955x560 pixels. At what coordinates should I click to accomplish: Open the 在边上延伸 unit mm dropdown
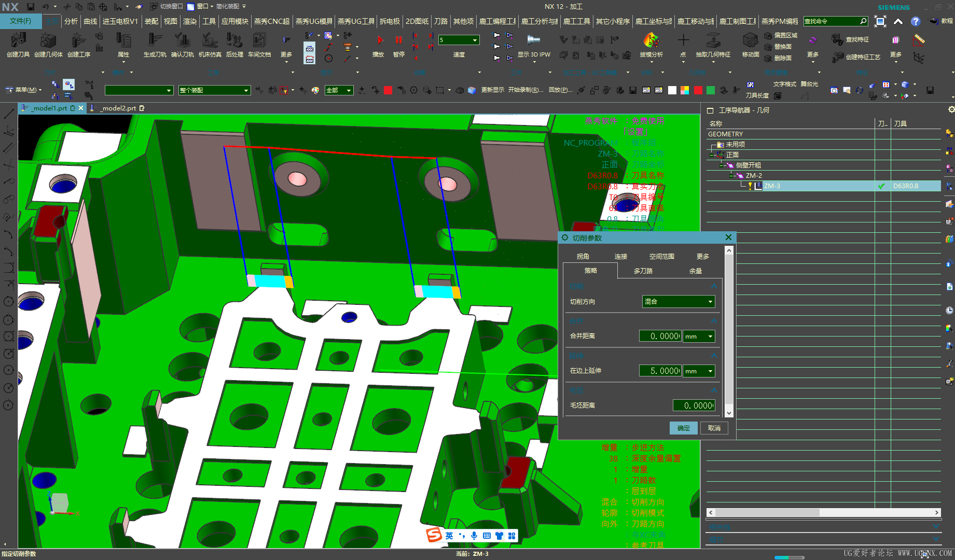(699, 371)
